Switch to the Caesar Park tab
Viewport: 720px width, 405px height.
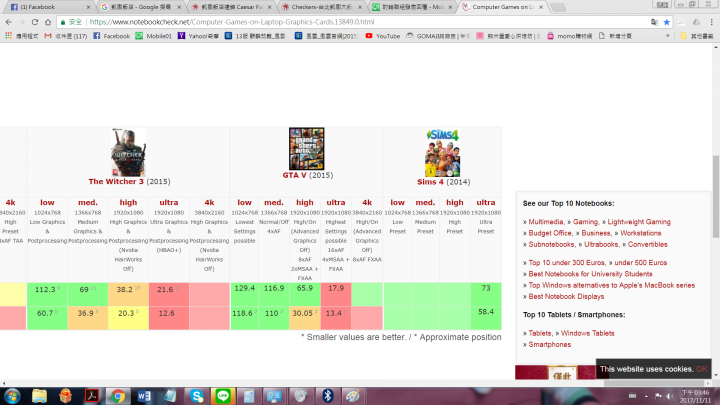click(231, 7)
